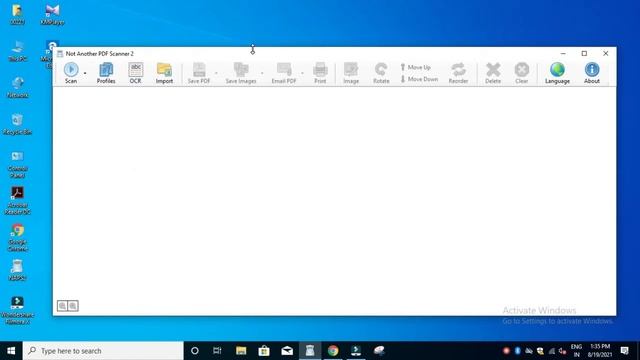The image size is (640, 360).
Task: Open File Explorer from the taskbar
Action: pyautogui.click(x=241, y=351)
